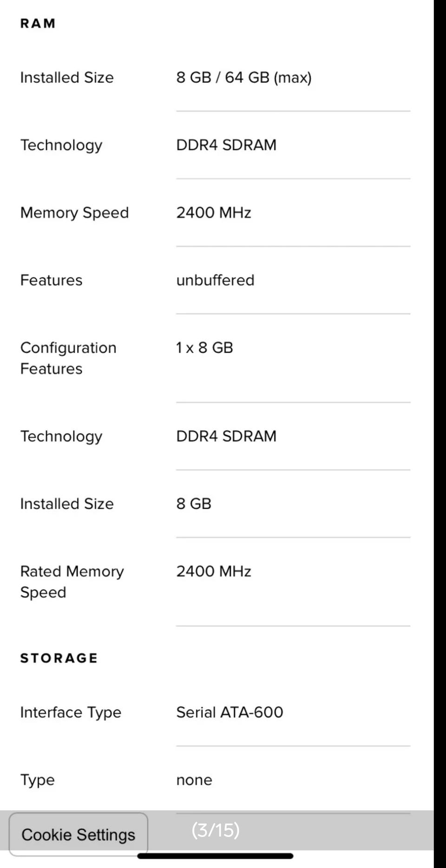Click the Serial ATA-600 value
Viewport: 446px width, 868px height.
230,712
